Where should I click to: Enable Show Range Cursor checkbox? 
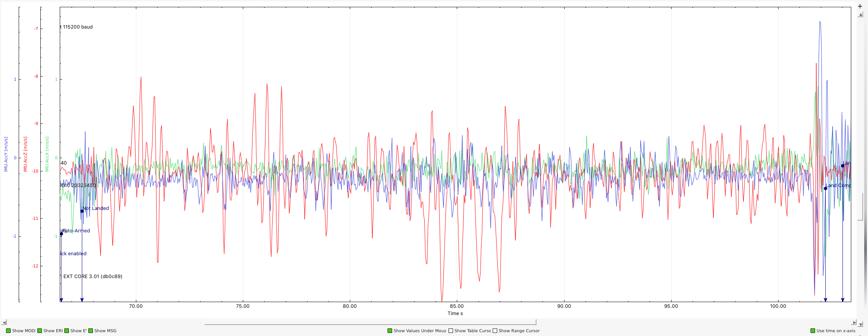(x=495, y=331)
